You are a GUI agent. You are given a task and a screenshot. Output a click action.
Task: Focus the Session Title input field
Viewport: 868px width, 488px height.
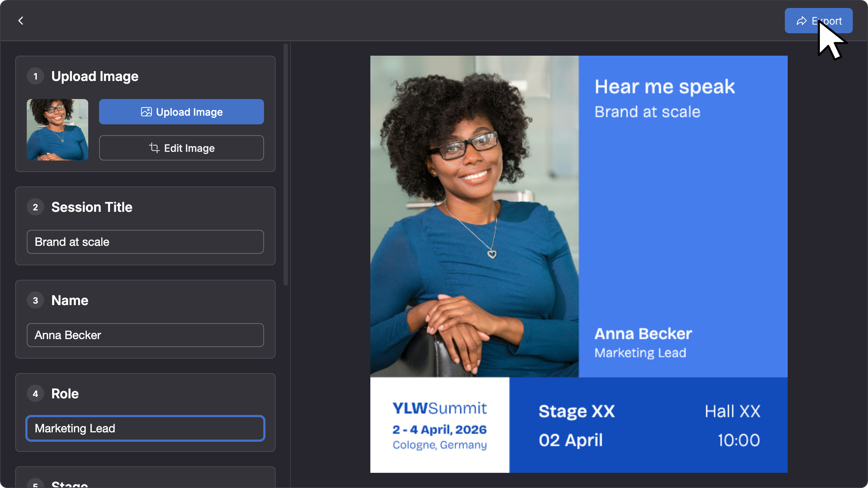point(145,242)
